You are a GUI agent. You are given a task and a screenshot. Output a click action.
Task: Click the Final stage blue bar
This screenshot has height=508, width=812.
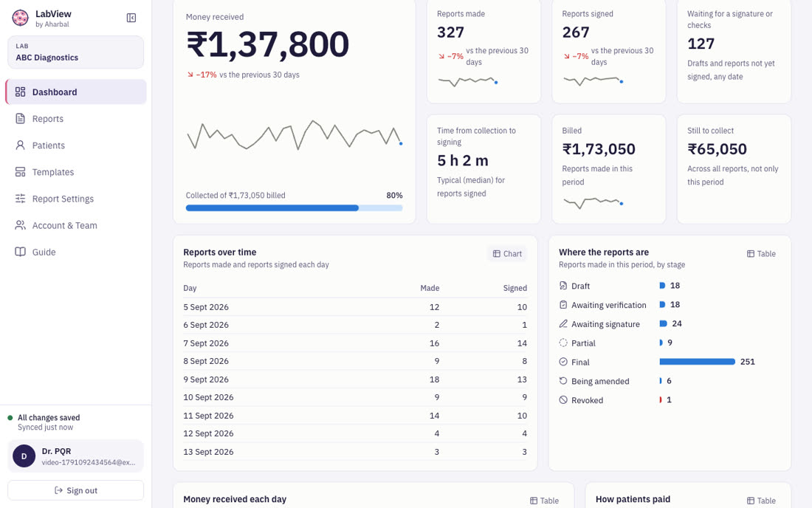click(x=697, y=362)
